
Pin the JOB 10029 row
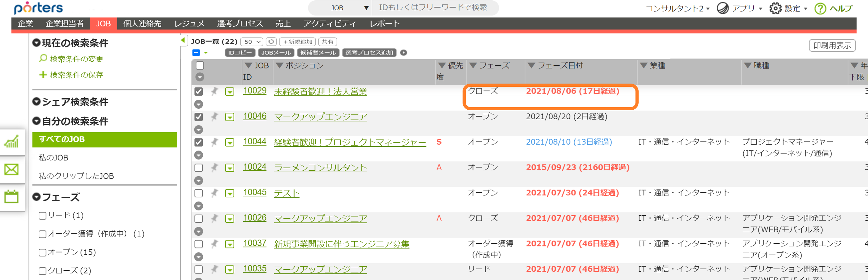click(x=214, y=91)
